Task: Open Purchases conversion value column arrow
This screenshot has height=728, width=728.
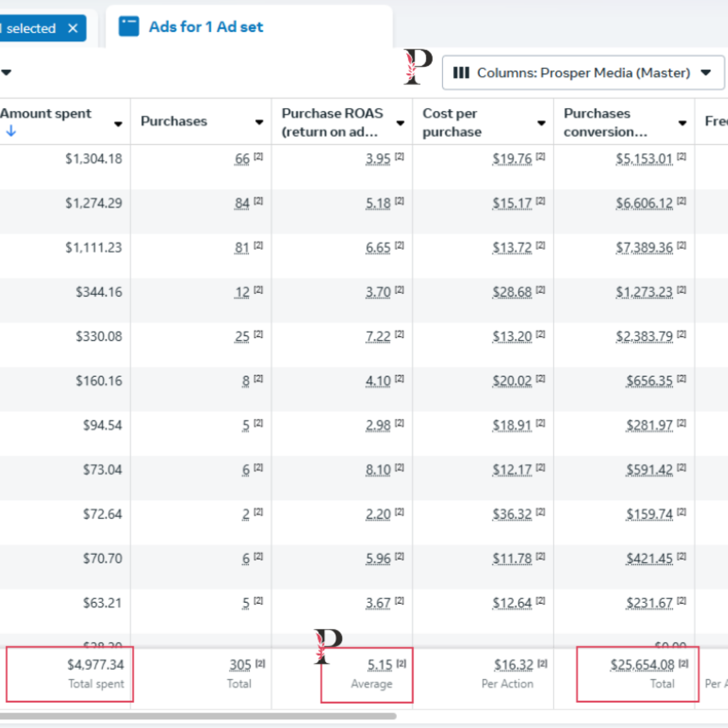Action: point(682,123)
